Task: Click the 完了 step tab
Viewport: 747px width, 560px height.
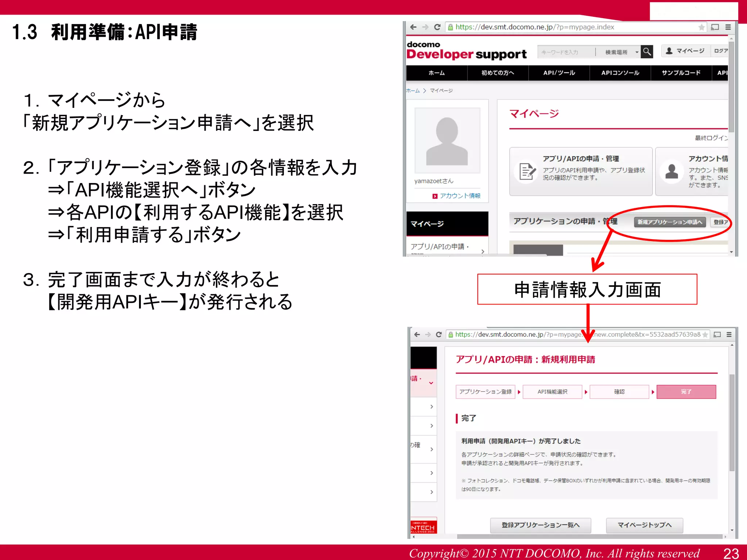Action: click(686, 392)
